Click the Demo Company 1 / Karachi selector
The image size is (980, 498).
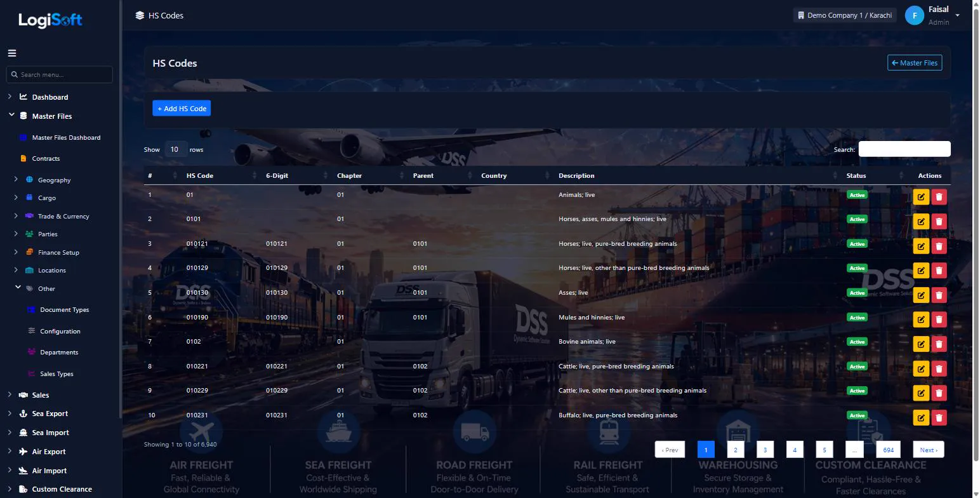pyautogui.click(x=844, y=15)
